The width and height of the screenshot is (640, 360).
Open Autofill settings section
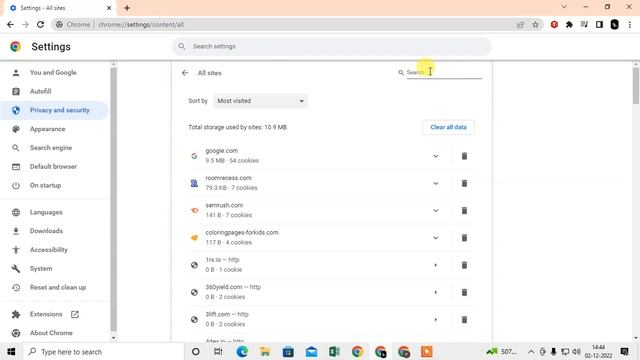(40, 91)
